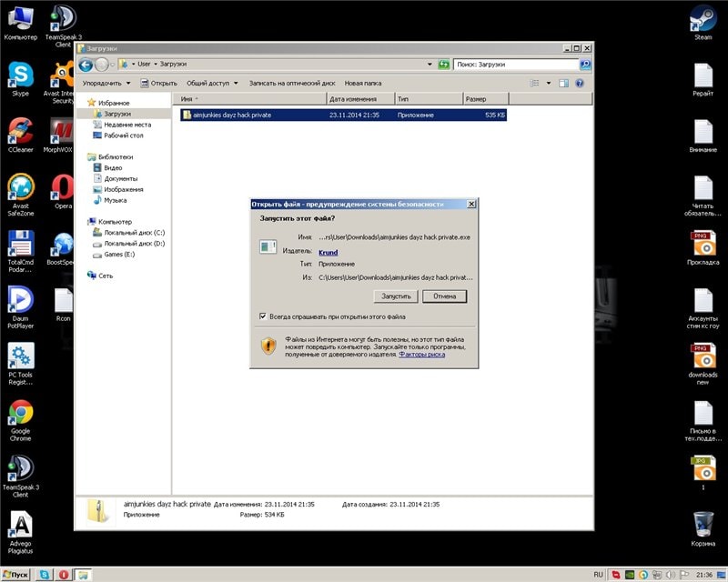Click the help question mark icon

[x=579, y=83]
